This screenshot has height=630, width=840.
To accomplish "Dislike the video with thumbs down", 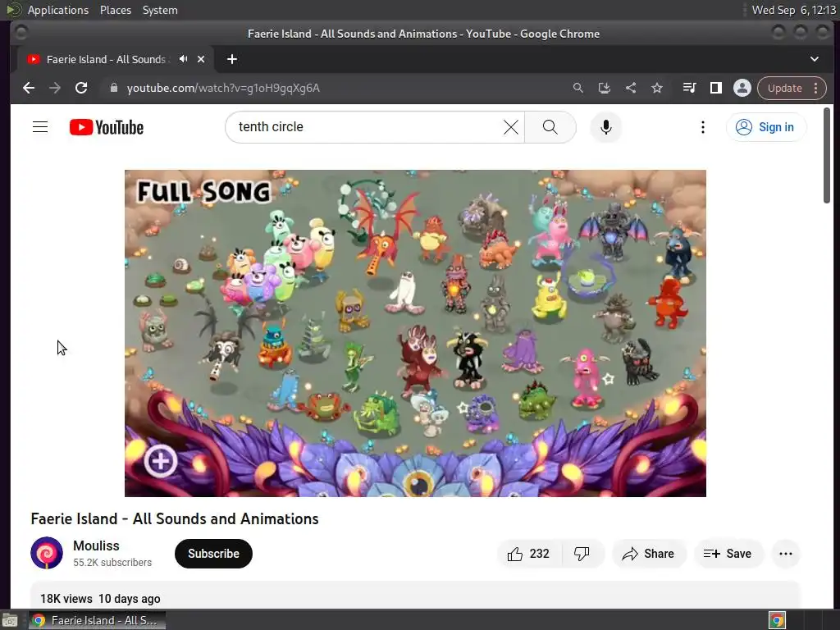I will [582, 554].
